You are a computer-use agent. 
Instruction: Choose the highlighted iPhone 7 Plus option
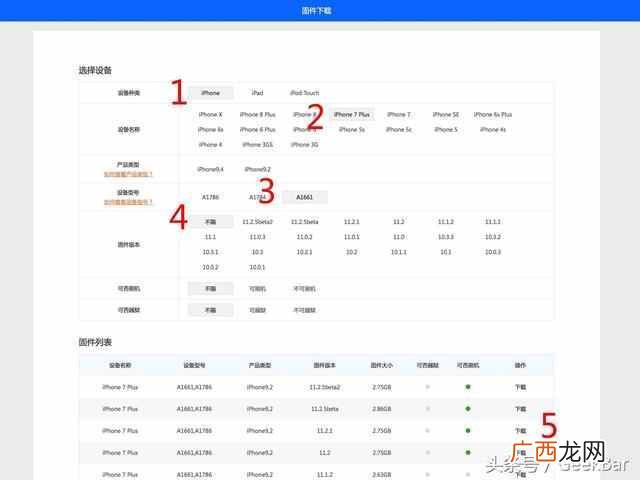[x=352, y=115]
